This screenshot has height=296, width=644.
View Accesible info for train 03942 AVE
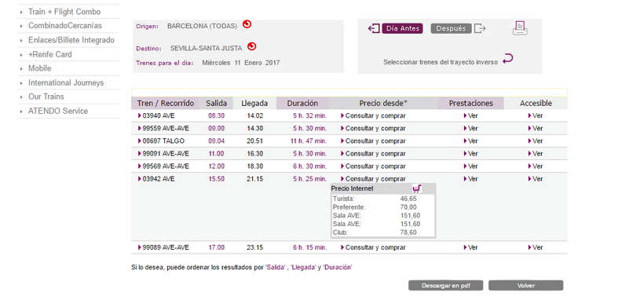536,179
